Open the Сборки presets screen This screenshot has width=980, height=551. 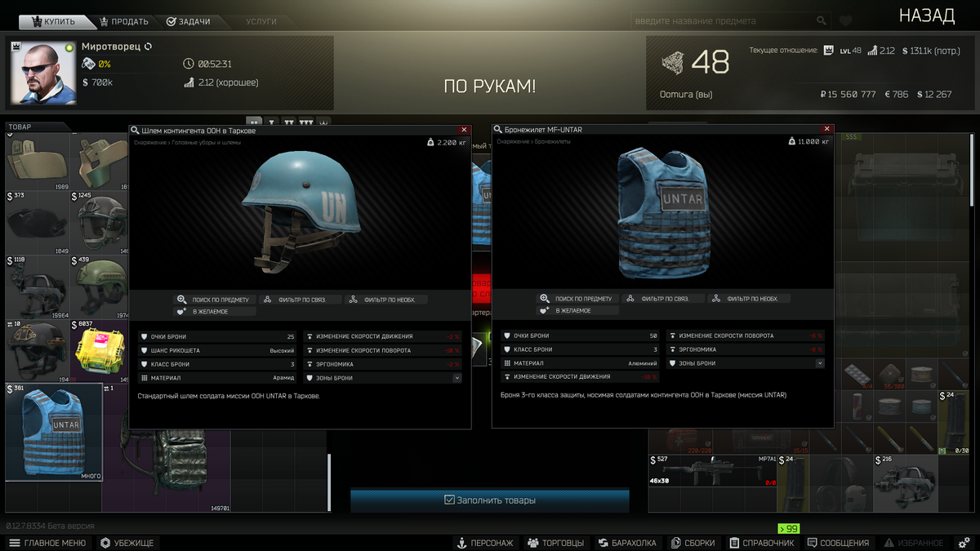(693, 543)
